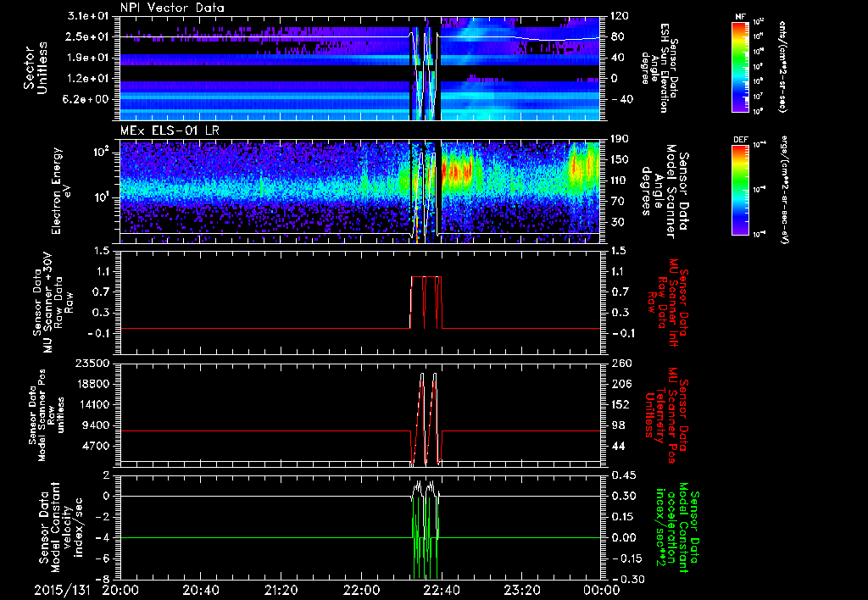Click the NF color scale bar

coord(740,66)
